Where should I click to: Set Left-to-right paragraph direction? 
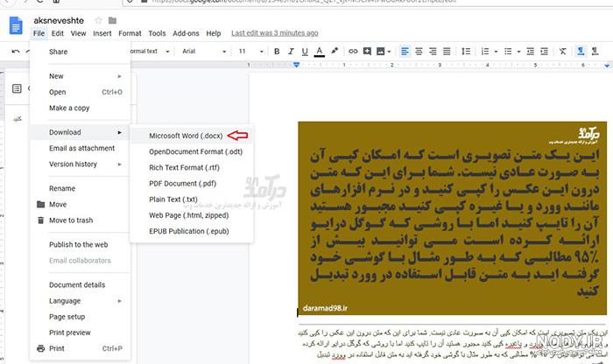pos(581,51)
